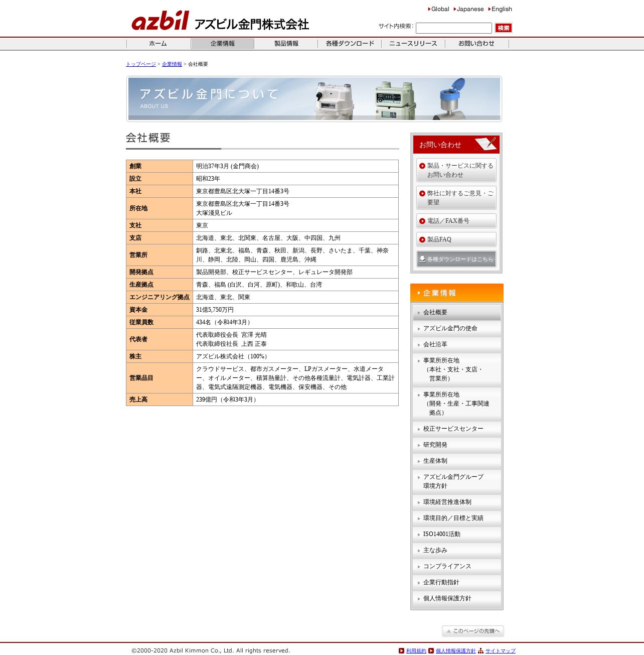
Task: Click the アズビル金門について banner image
Action: [x=314, y=99]
